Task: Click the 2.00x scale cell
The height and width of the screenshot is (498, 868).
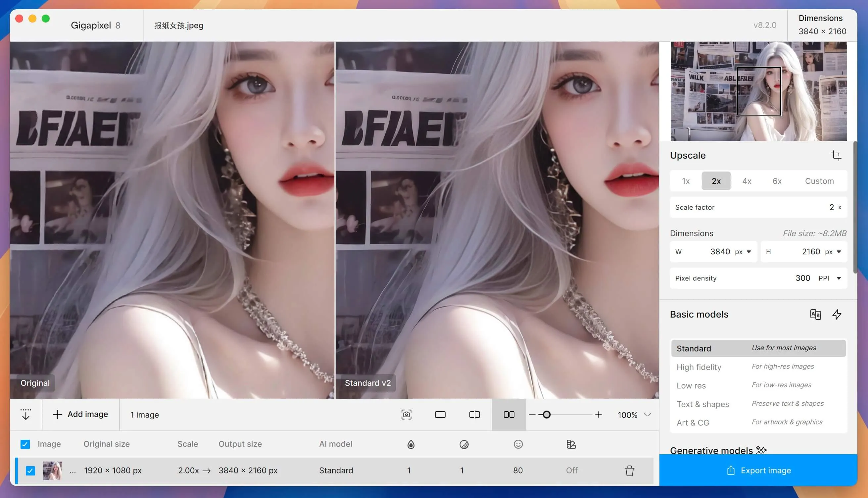Action: point(188,471)
